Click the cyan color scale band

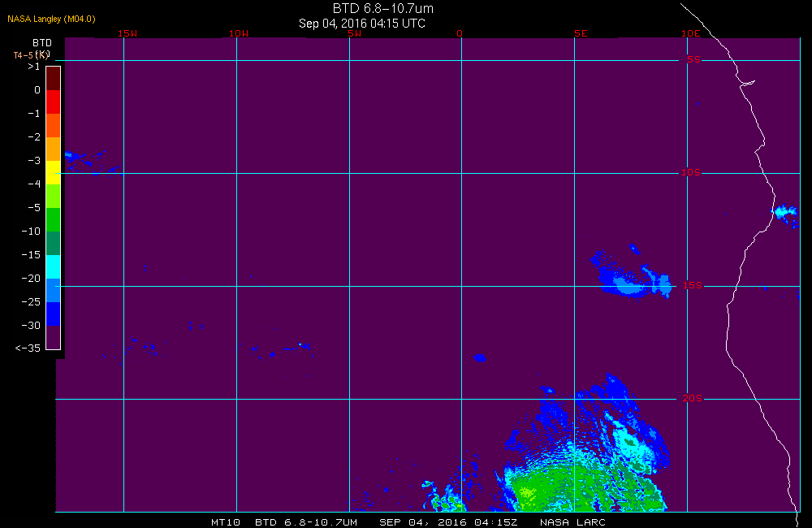coord(54,266)
